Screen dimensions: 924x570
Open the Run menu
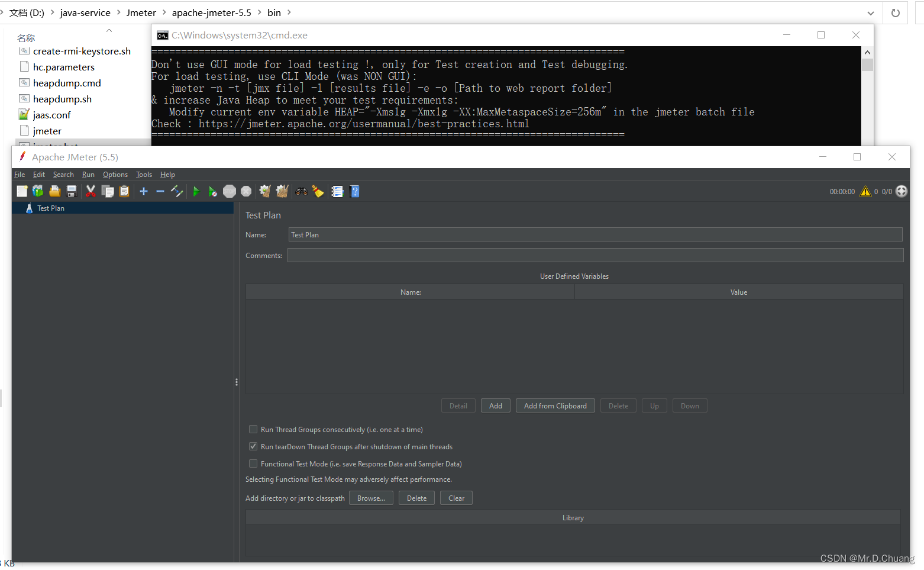coord(88,175)
